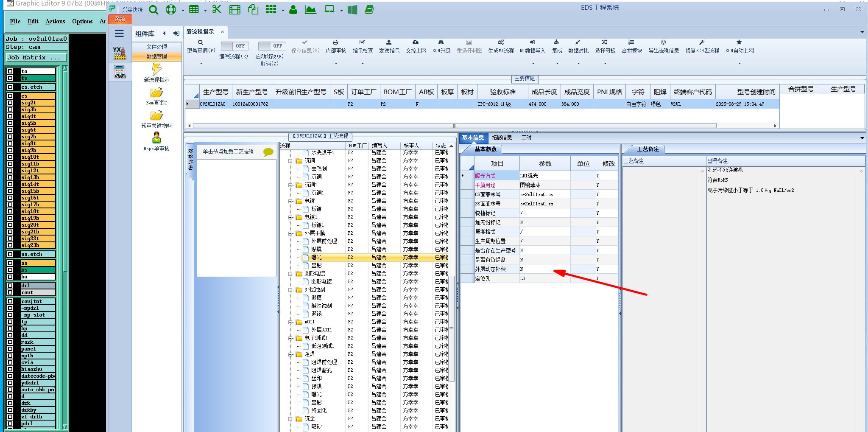
Task: Open dropdown arrow under 数据对比
Action: (x=578, y=64)
